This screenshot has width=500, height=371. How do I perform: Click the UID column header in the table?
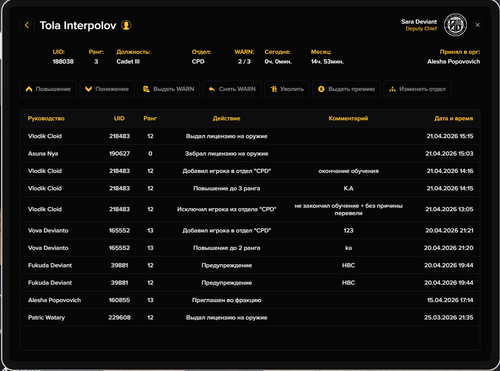pyautogui.click(x=119, y=118)
